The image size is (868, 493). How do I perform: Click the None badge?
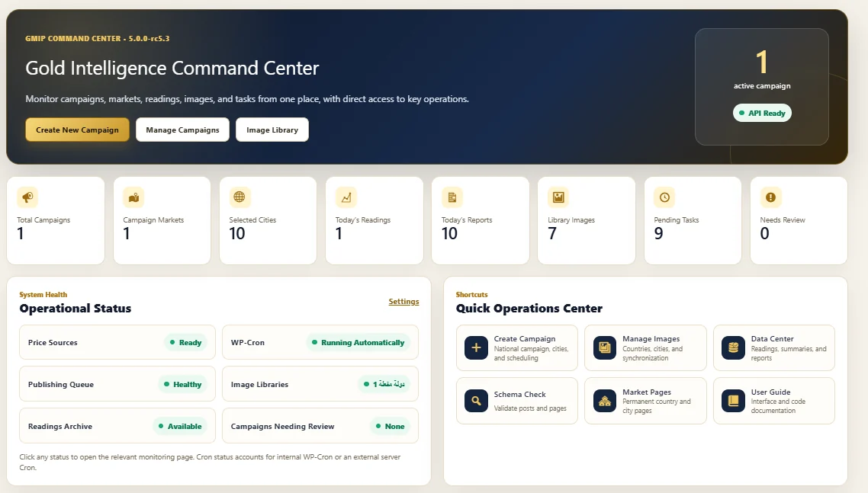point(390,426)
